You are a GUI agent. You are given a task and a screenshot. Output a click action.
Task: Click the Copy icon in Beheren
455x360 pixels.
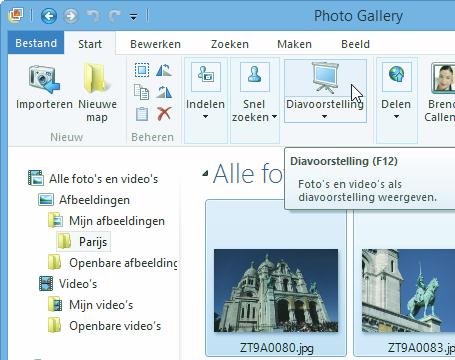[142, 92]
